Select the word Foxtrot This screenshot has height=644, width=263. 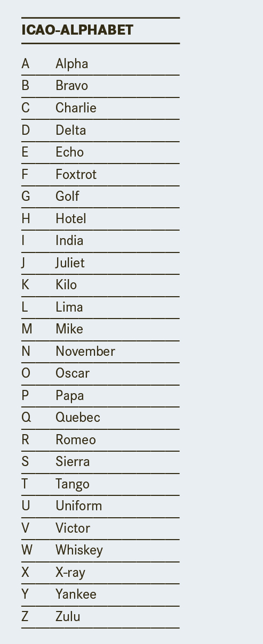[x=76, y=174]
